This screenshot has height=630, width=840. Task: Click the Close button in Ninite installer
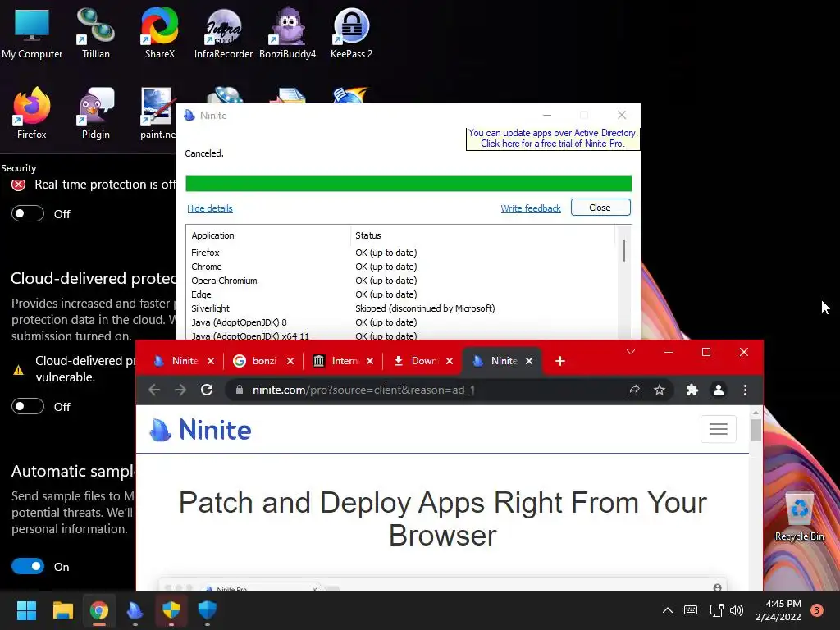coord(600,208)
